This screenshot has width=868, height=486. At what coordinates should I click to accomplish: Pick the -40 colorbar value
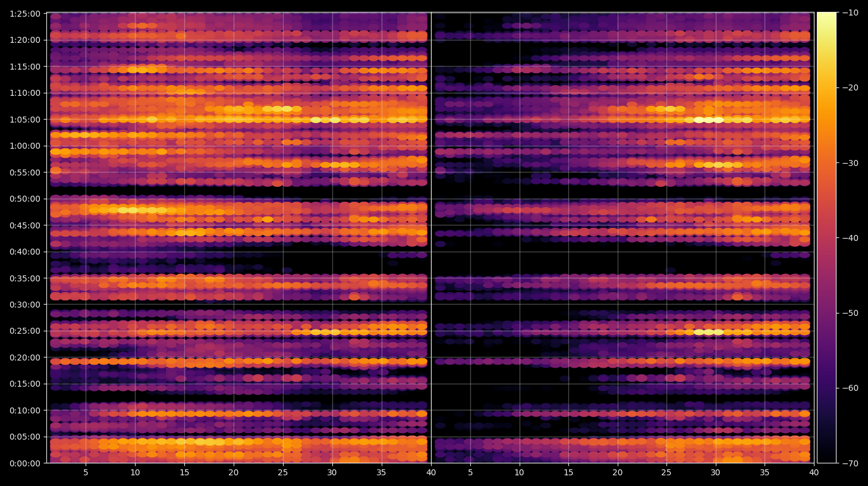pos(850,238)
